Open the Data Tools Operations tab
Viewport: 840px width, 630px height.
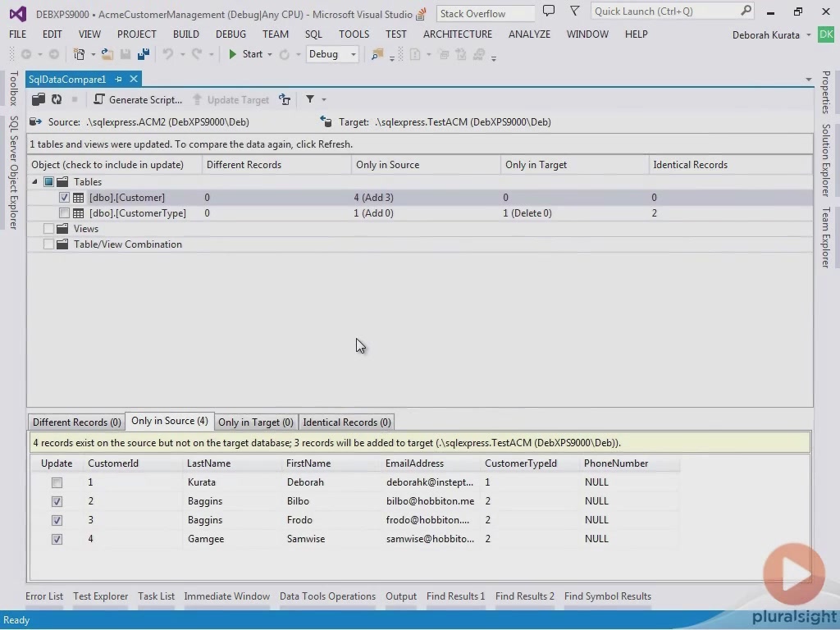click(x=327, y=596)
